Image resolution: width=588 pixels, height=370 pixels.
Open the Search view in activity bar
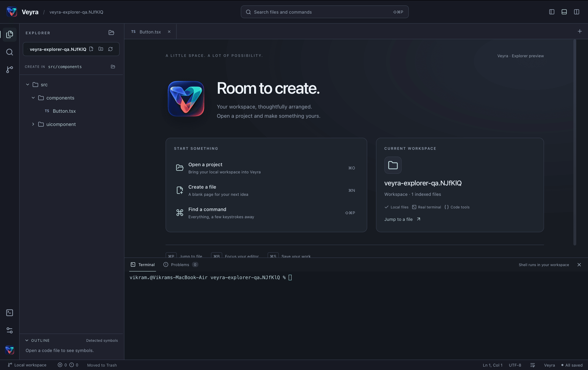10,52
